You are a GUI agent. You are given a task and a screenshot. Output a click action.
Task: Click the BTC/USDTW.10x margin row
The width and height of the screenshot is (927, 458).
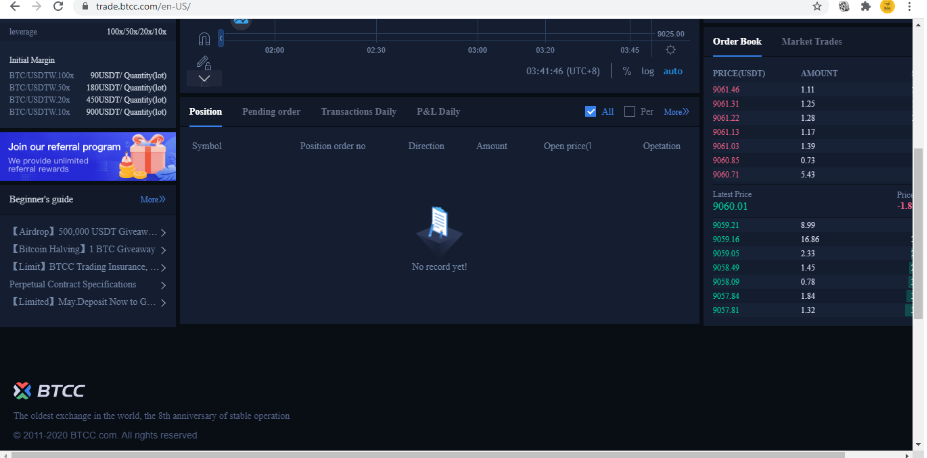tap(87, 112)
